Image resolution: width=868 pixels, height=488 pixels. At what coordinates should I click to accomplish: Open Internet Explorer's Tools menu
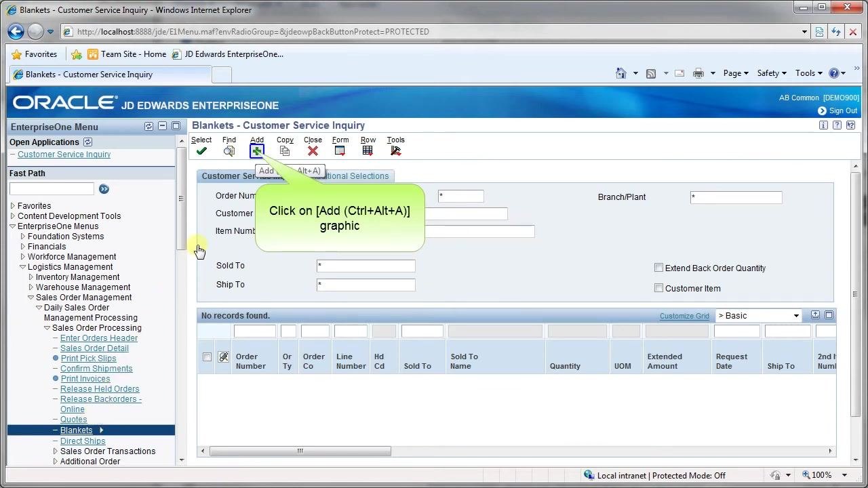(x=809, y=73)
